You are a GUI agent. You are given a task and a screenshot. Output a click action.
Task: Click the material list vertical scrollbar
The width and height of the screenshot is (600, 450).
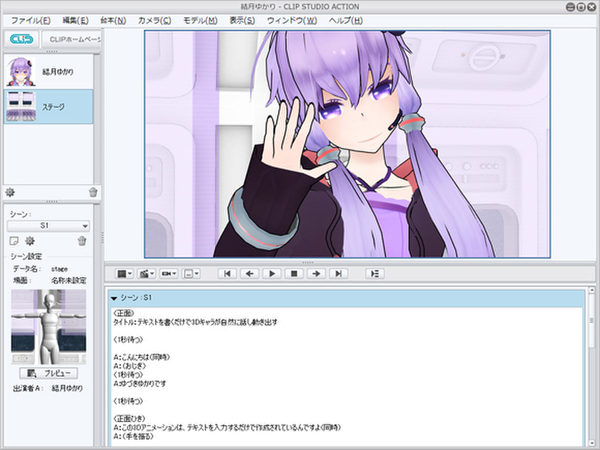pyautogui.click(x=97, y=119)
